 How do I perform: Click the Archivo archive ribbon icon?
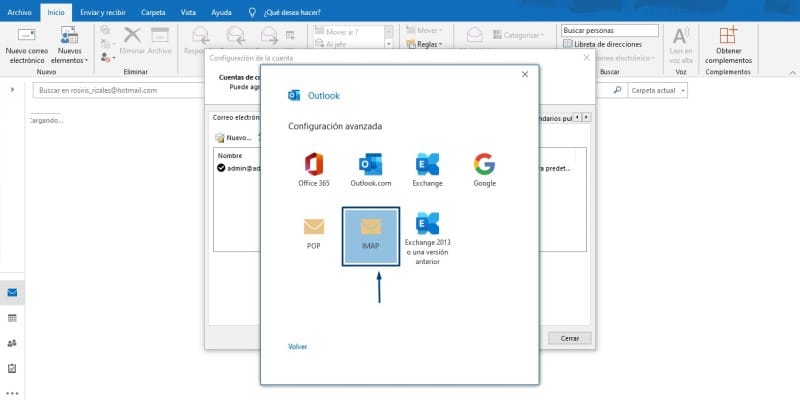[x=160, y=41]
